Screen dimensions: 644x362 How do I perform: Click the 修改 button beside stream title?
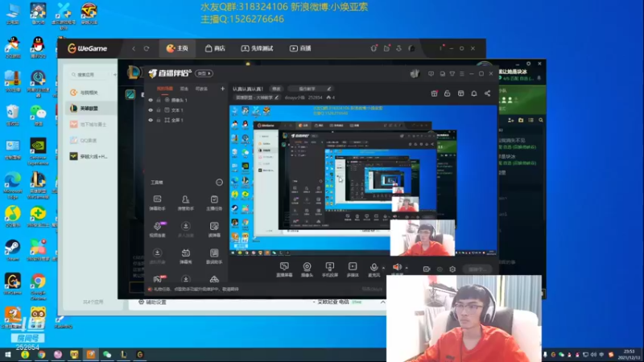[276, 88]
